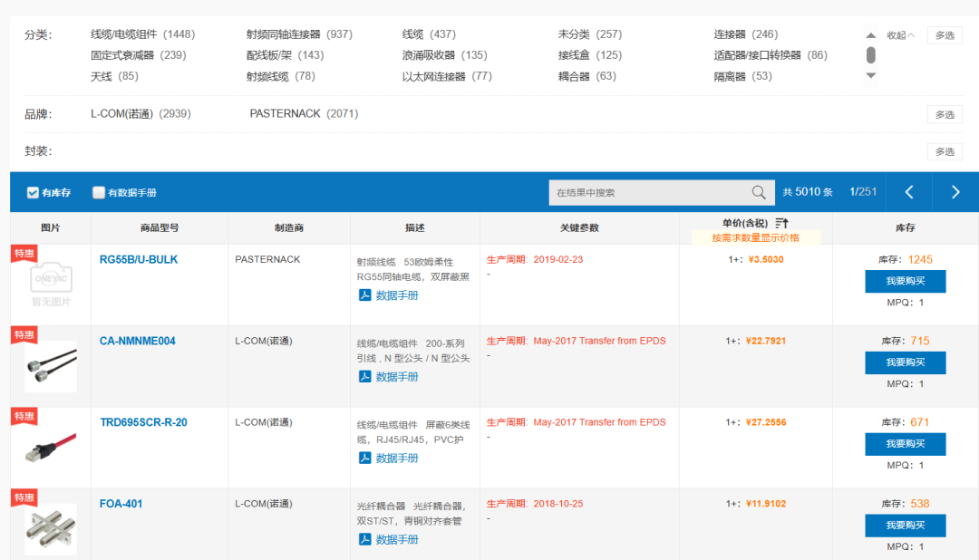Click the previous page left arrow
This screenshot has height=560, width=979.
pyautogui.click(x=909, y=192)
